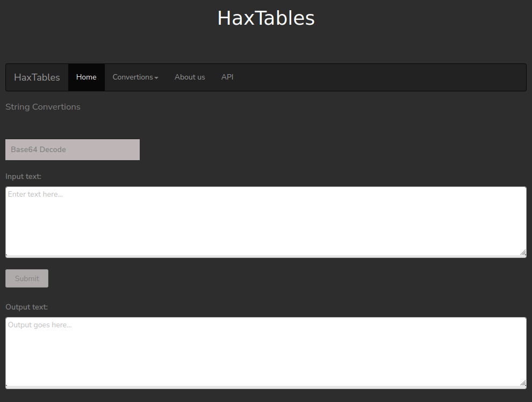Click the caret arrow beside Convertions
This screenshot has height=402, width=532.
click(x=156, y=78)
